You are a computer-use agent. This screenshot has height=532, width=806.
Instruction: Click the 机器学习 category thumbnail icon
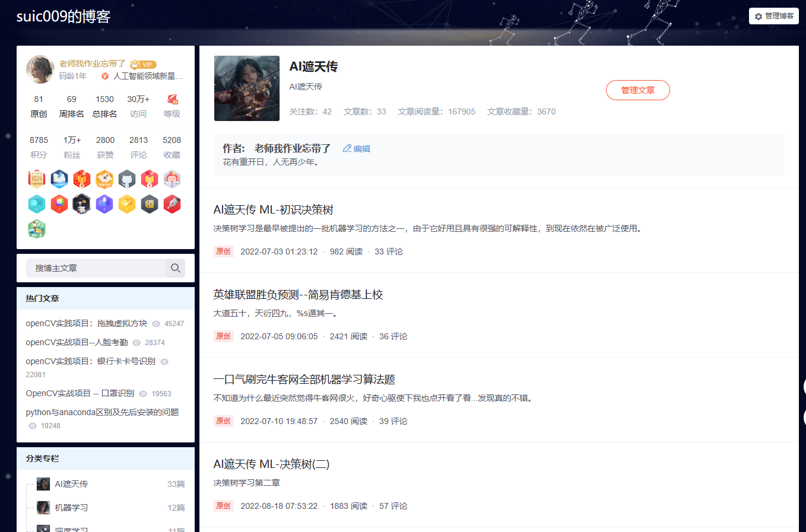click(x=43, y=508)
